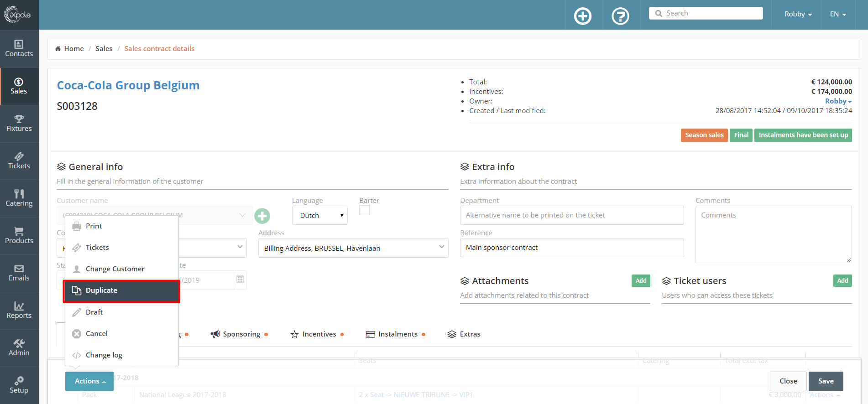Open Change log from the Actions menu

(x=121, y=355)
